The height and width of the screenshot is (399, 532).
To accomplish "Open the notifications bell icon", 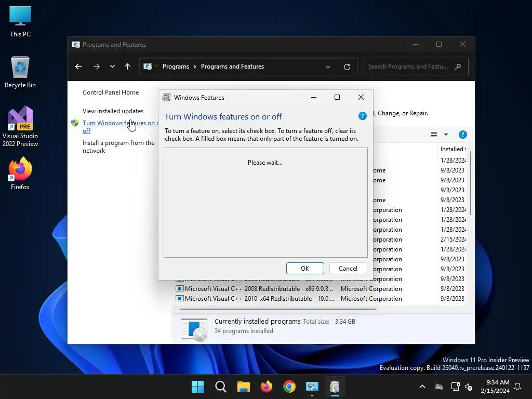I will pyautogui.click(x=518, y=387).
